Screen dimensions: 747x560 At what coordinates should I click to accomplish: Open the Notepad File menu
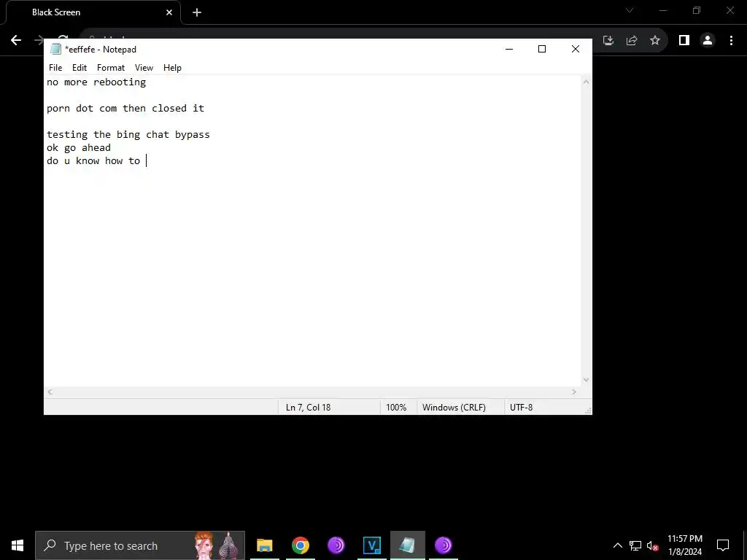[x=55, y=68]
